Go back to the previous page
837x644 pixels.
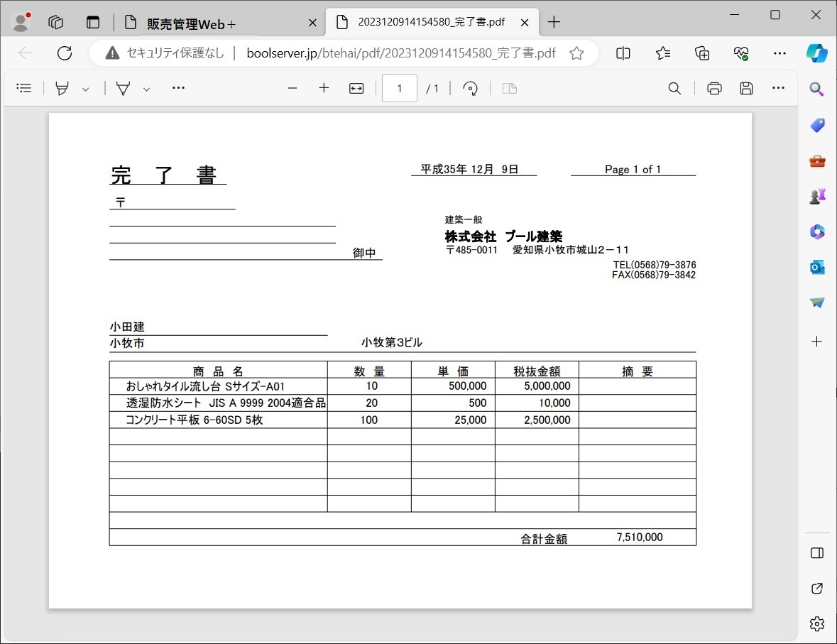point(25,53)
